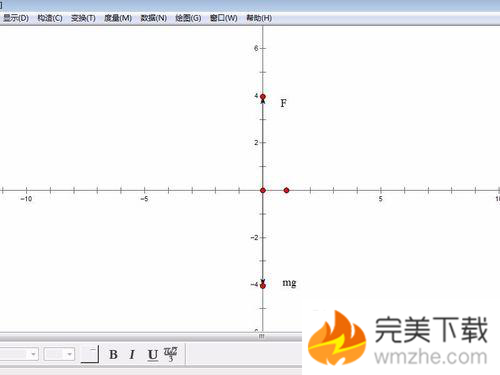The height and width of the screenshot is (375, 500).
Task: Select the red origin point
Action: (263, 190)
